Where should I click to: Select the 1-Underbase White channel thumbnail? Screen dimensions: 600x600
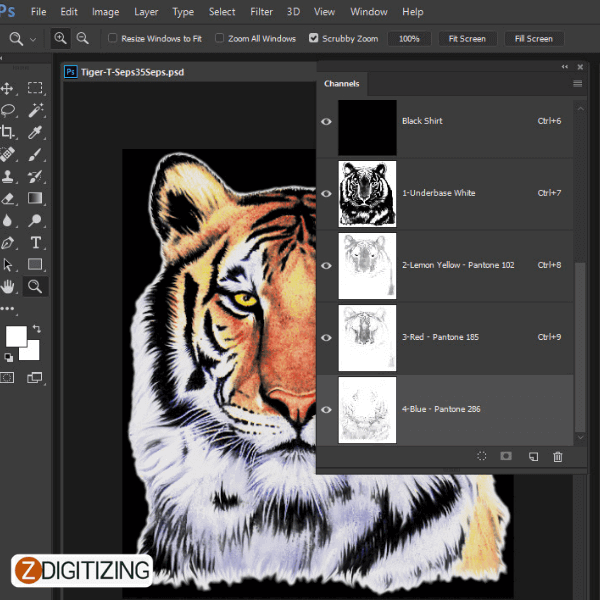click(367, 194)
